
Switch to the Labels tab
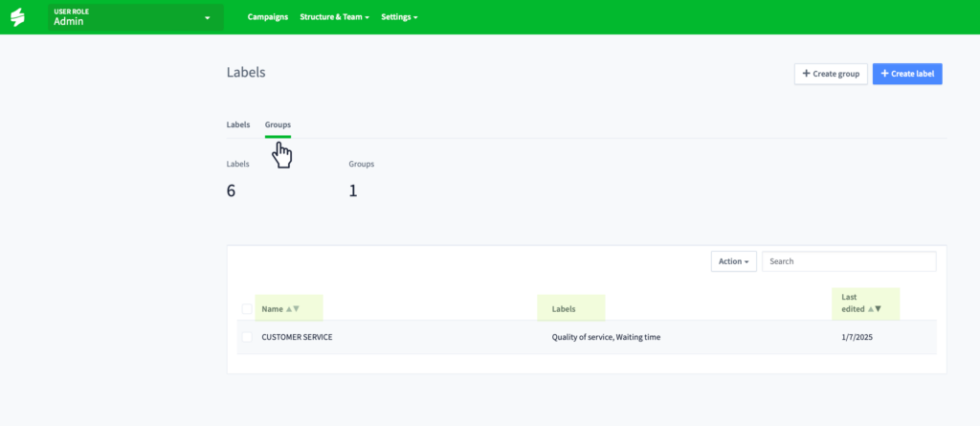238,124
